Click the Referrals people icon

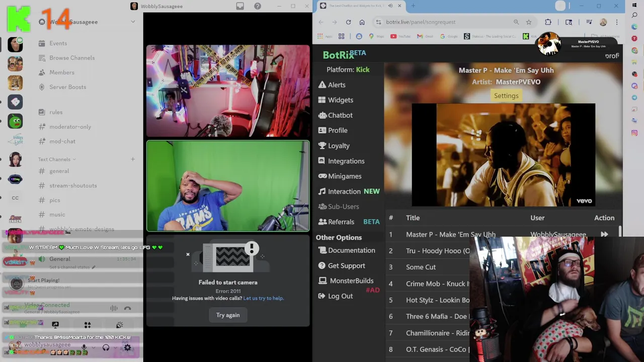[x=322, y=222]
